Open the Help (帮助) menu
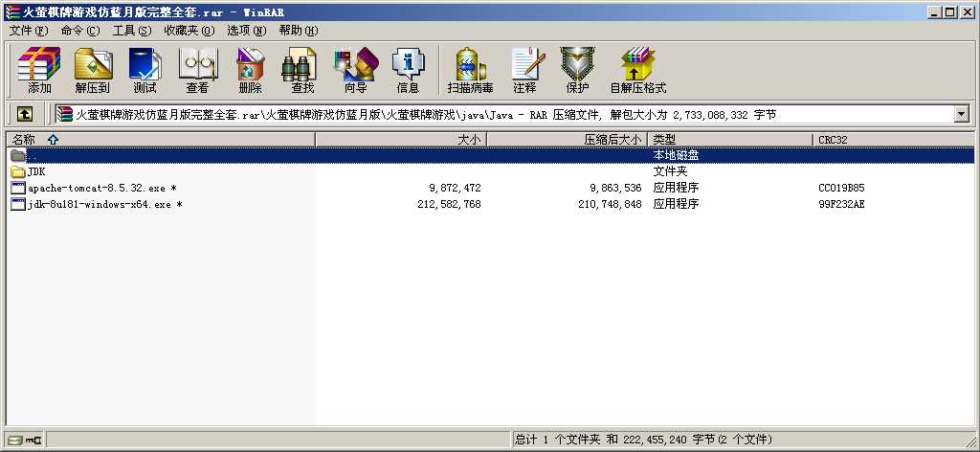Screen dimensions: 980x452 coord(299,31)
